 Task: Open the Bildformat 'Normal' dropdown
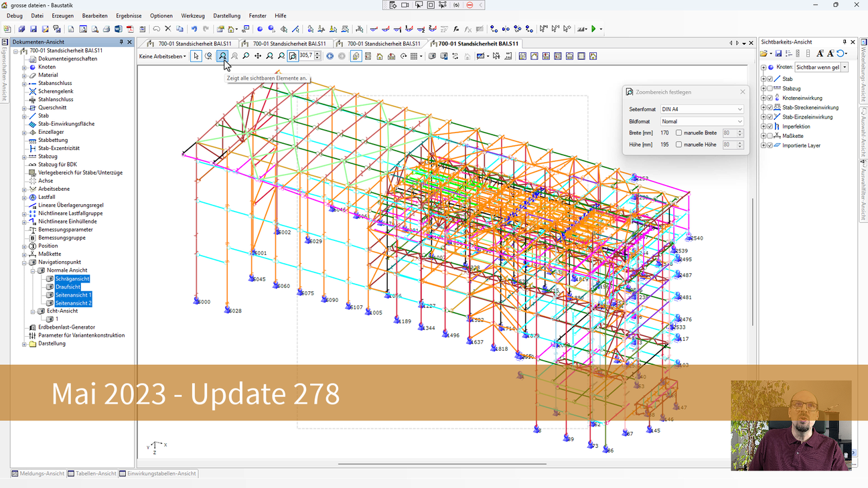(x=702, y=122)
